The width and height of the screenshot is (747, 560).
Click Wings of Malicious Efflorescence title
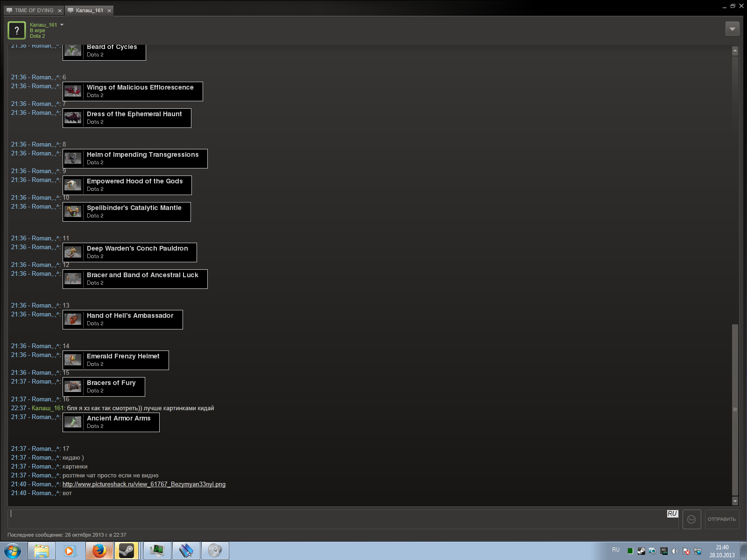click(x=140, y=87)
